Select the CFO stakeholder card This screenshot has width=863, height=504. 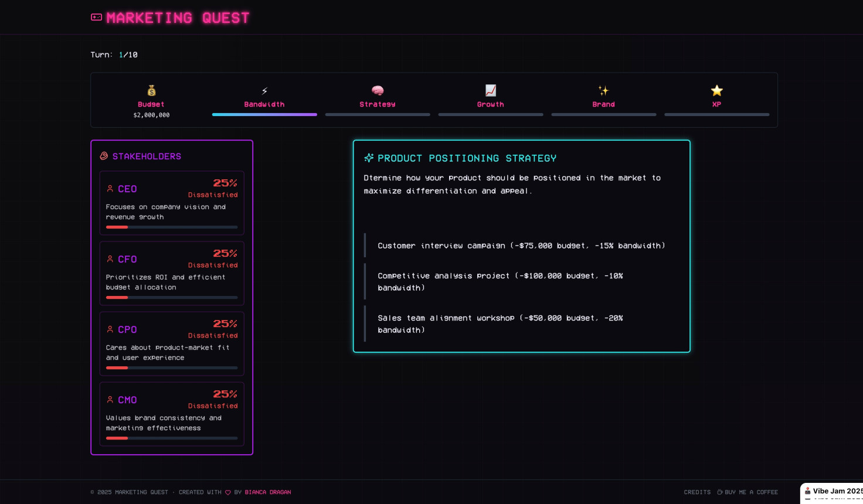172,273
